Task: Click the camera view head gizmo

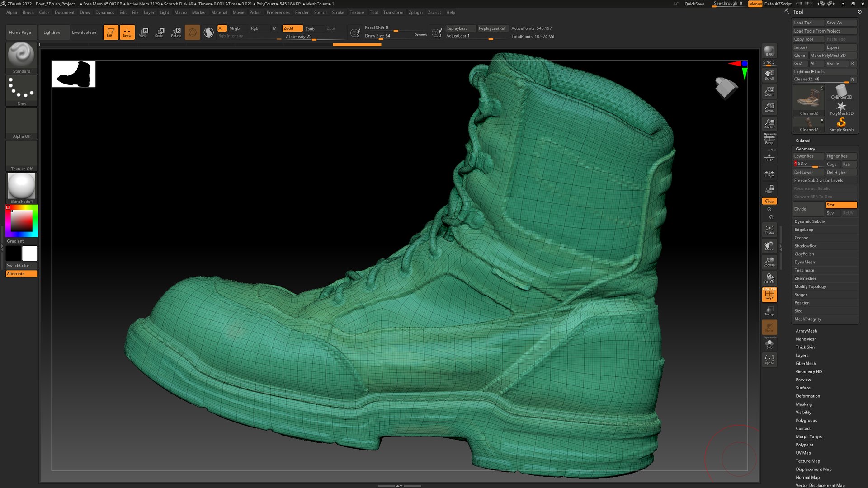Action: click(x=726, y=87)
